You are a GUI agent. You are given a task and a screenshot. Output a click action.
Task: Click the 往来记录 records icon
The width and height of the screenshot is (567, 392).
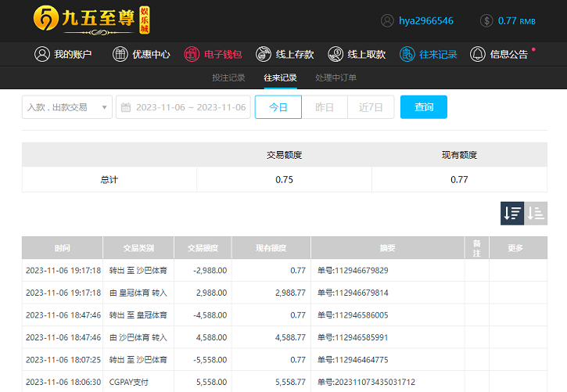pyautogui.click(x=407, y=55)
